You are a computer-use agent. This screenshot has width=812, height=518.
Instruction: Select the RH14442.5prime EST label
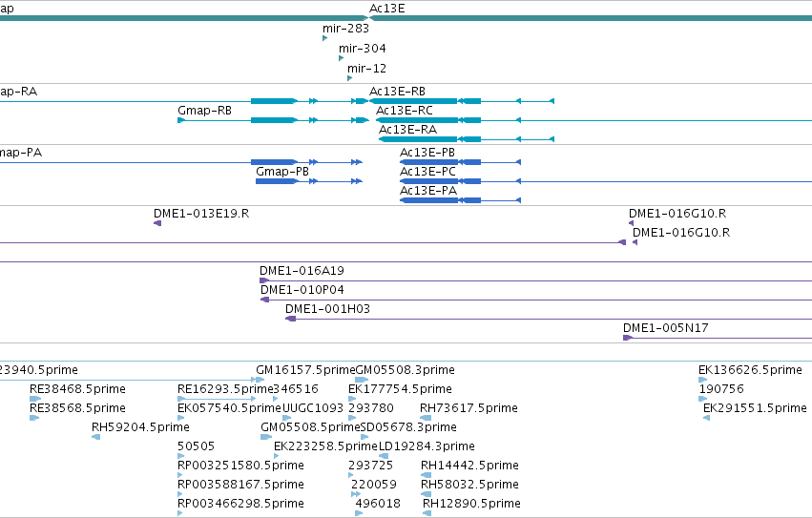pyautogui.click(x=469, y=466)
